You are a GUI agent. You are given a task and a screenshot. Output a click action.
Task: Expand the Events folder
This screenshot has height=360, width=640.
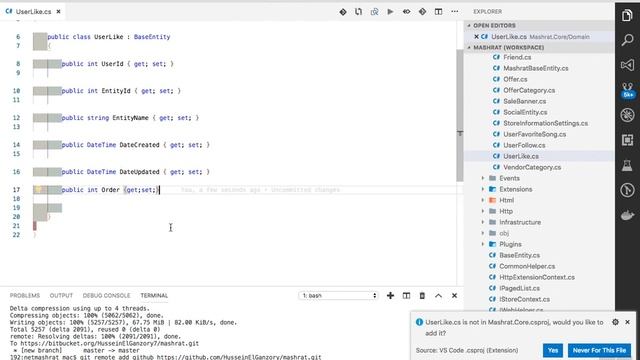[x=483, y=178]
